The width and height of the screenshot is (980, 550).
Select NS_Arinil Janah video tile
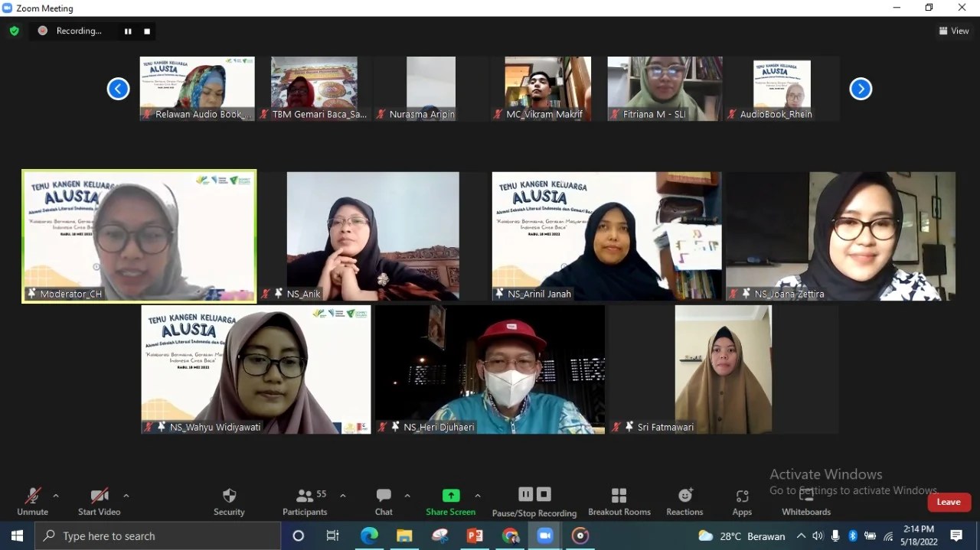[606, 236]
